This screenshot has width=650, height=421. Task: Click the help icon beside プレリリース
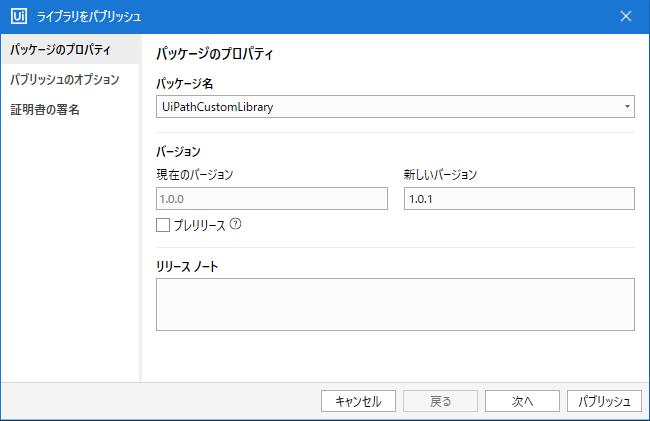tap(235, 224)
